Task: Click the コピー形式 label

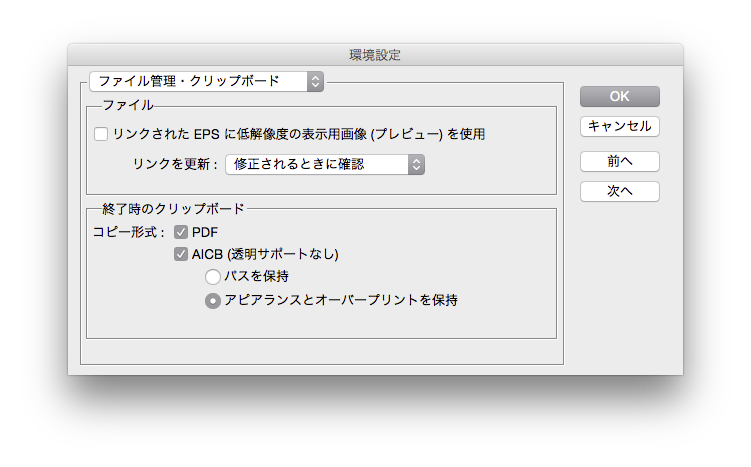Action: click(128, 232)
